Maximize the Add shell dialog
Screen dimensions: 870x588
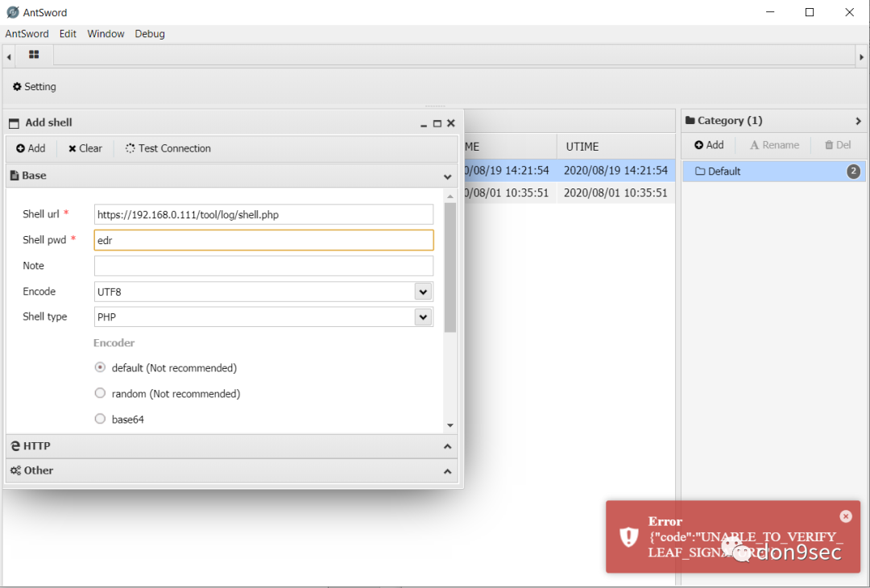click(x=437, y=124)
